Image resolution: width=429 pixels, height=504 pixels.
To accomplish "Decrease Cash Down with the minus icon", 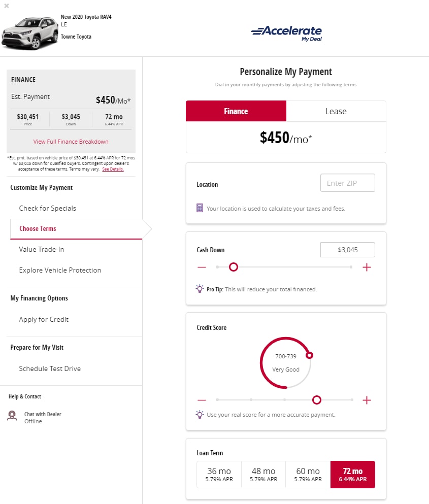I will pyautogui.click(x=202, y=267).
